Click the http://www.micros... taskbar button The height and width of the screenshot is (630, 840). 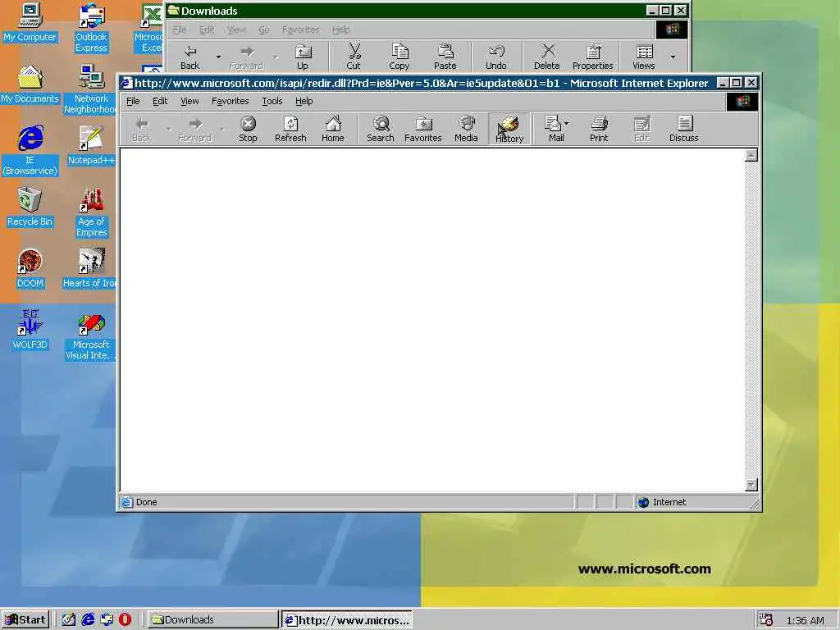click(x=348, y=620)
